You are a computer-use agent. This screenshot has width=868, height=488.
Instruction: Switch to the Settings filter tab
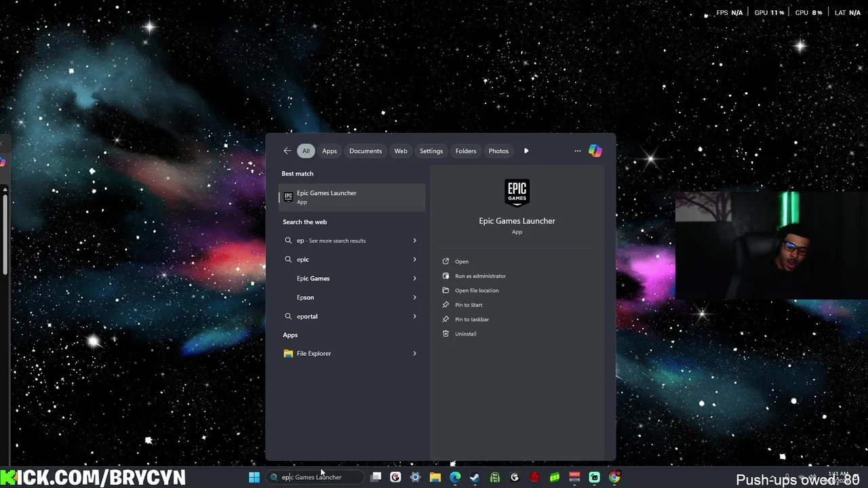(431, 151)
